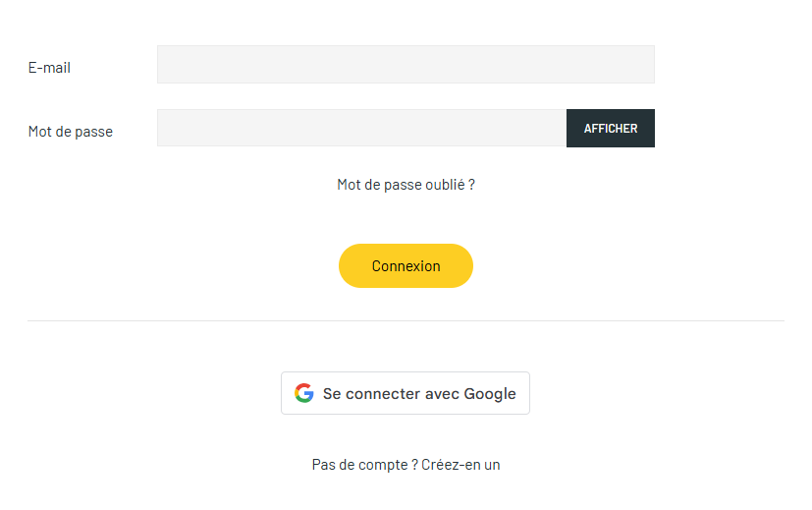Open the "Mot de passe oublié ?" link
This screenshot has width=812, height=510.
click(406, 185)
